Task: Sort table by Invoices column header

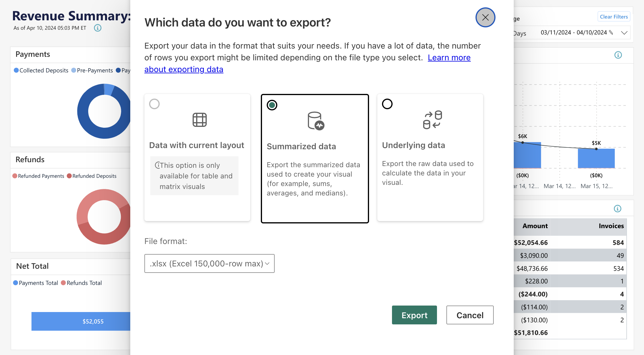Action: coord(611,226)
